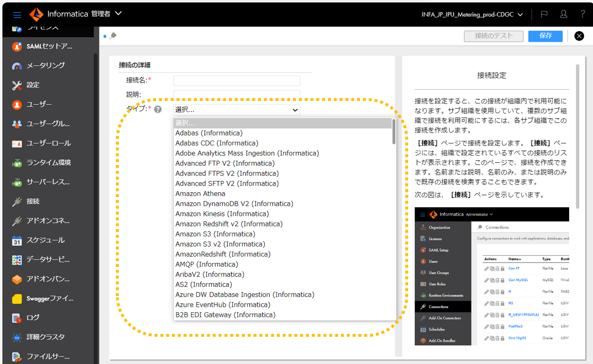
Task: Click the Informatica logo icon
Action: point(36,14)
